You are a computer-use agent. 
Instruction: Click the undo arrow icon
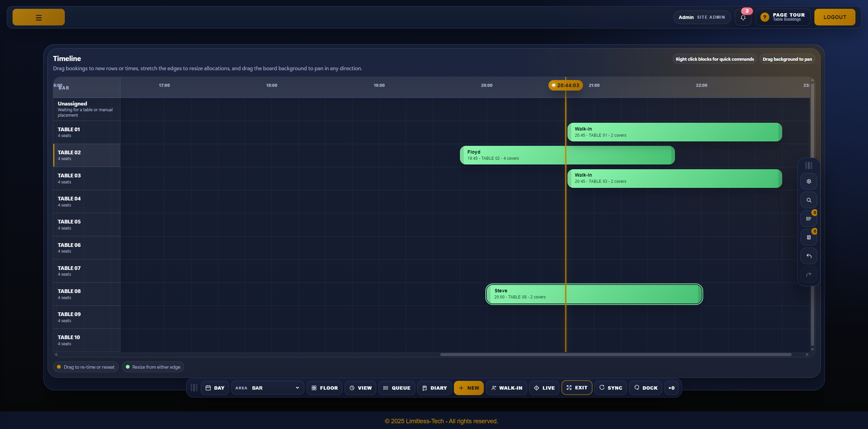pyautogui.click(x=809, y=256)
